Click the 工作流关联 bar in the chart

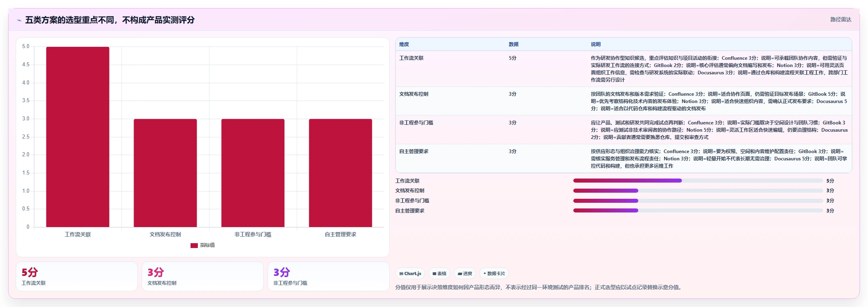[78, 137]
